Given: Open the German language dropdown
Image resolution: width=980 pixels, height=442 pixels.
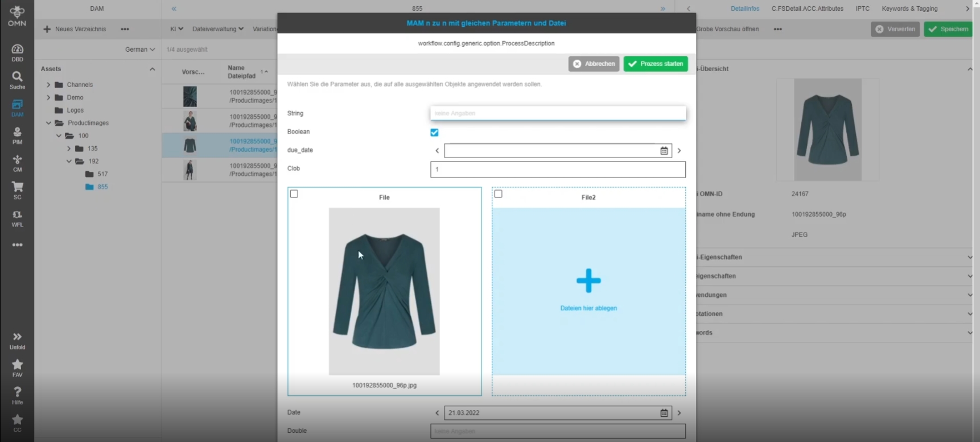Looking at the screenshot, I should pos(140,49).
